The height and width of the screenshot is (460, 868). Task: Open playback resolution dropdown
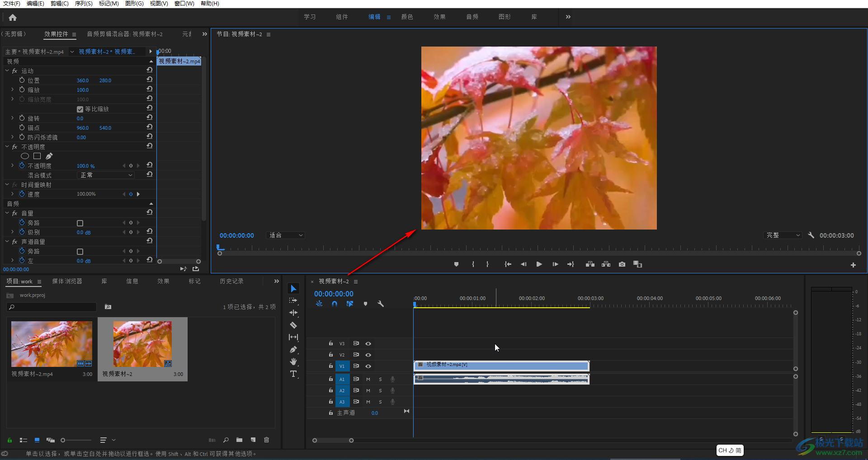[x=783, y=235]
